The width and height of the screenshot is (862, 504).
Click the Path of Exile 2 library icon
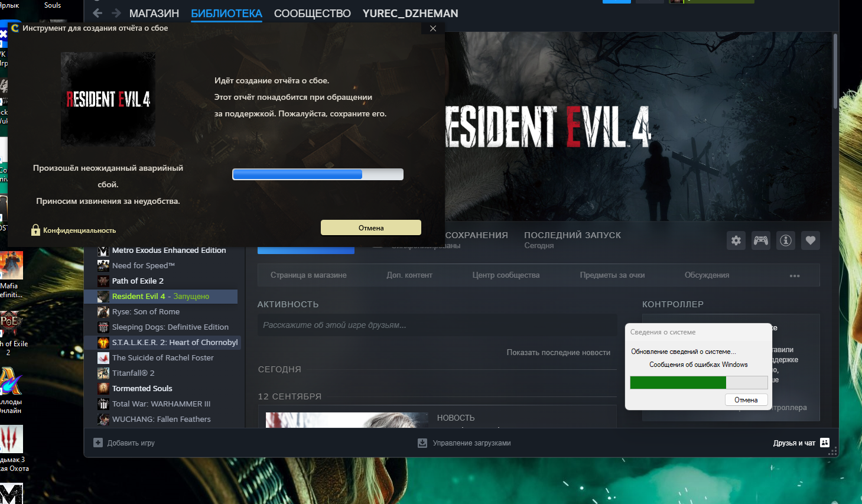pyautogui.click(x=103, y=281)
